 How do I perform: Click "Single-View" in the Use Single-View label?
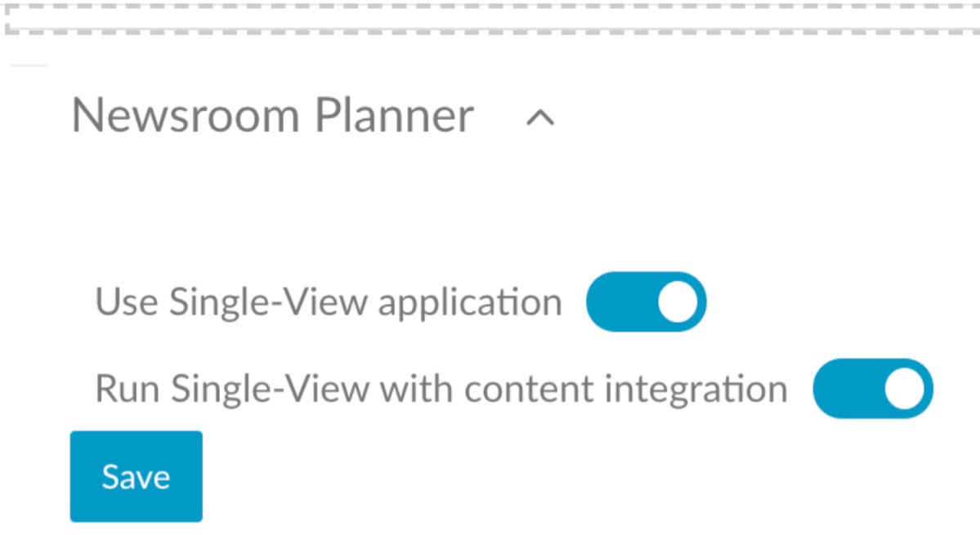click(x=268, y=302)
